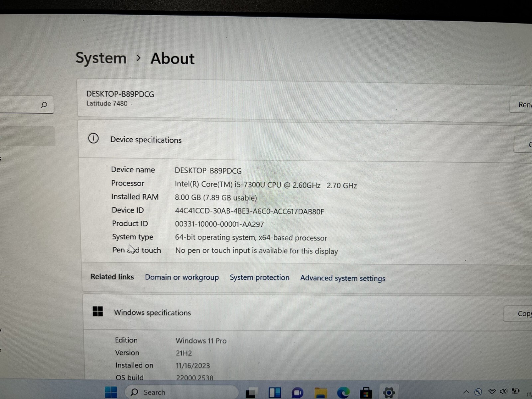532x399 pixels.
Task: Select the device name value DESKTOP-B89PDCG
Action: click(208, 171)
